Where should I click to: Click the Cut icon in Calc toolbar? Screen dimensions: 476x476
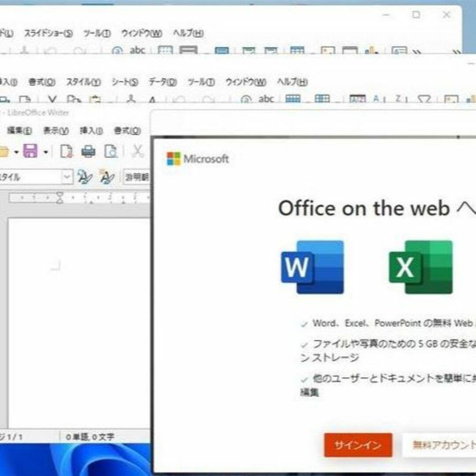point(52,99)
